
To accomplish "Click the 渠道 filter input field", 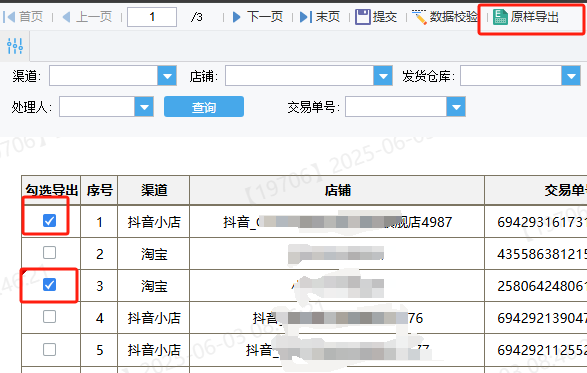I will pos(103,76).
